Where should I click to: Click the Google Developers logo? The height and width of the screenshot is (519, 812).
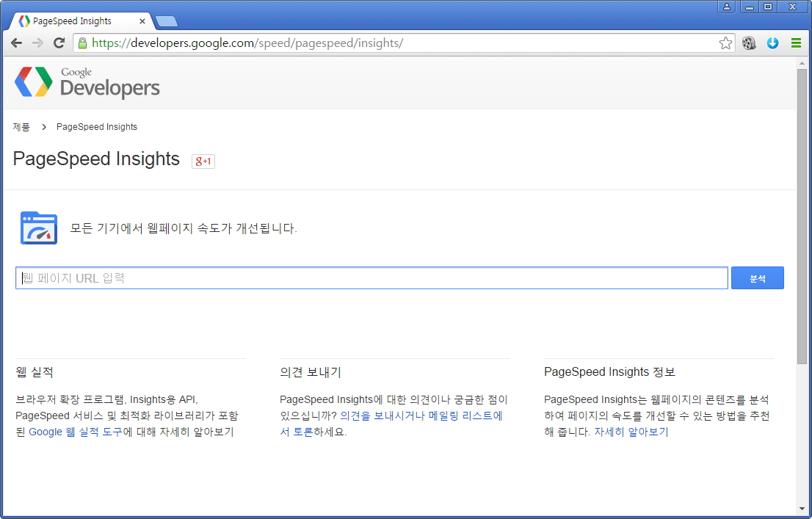[x=87, y=82]
